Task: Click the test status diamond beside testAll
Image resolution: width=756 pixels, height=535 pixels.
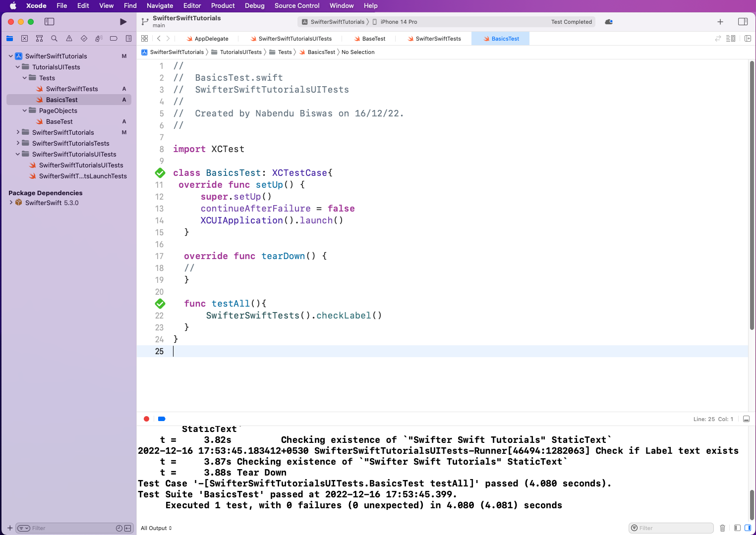Action: coord(160,304)
